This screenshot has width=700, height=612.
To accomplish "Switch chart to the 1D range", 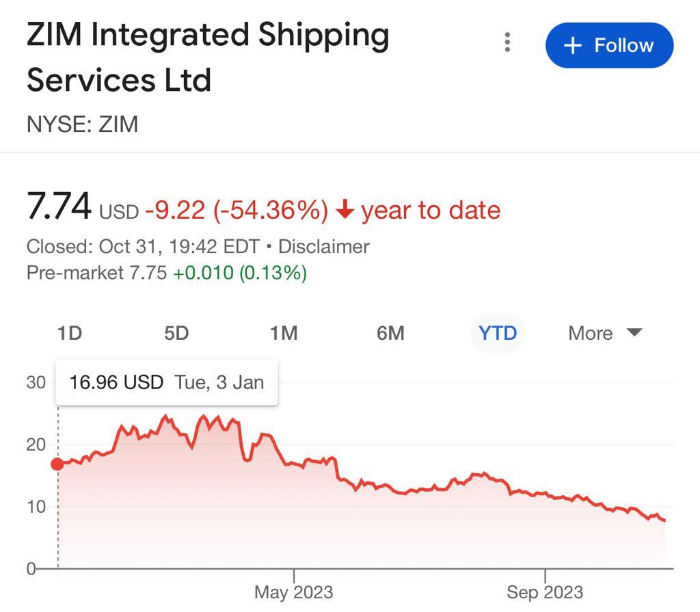I will 69,333.
